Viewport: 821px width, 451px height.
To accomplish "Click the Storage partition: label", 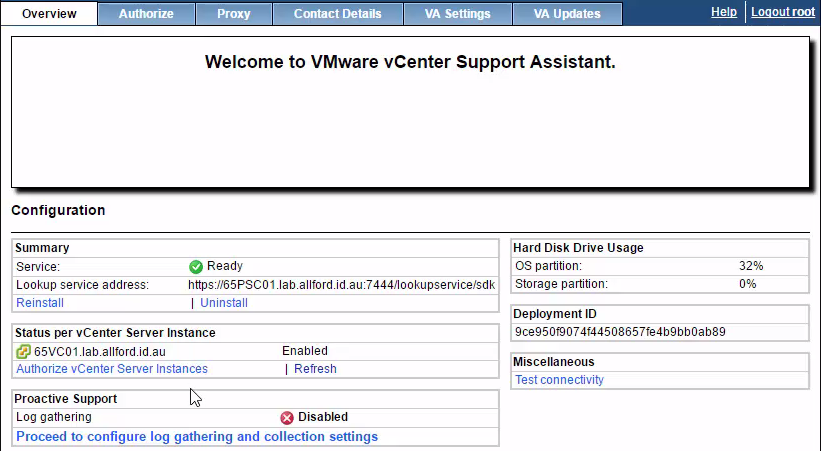I will [x=561, y=284].
